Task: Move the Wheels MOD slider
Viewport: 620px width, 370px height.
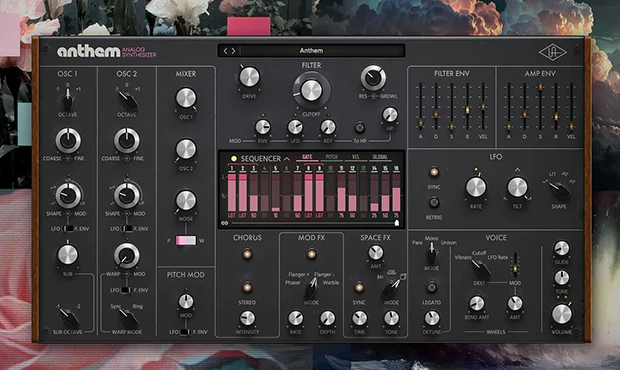Action: (515, 269)
